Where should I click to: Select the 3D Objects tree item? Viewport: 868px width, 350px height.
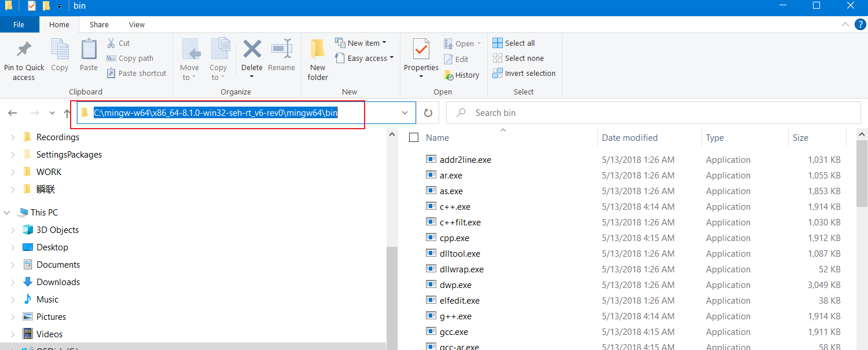coord(57,230)
